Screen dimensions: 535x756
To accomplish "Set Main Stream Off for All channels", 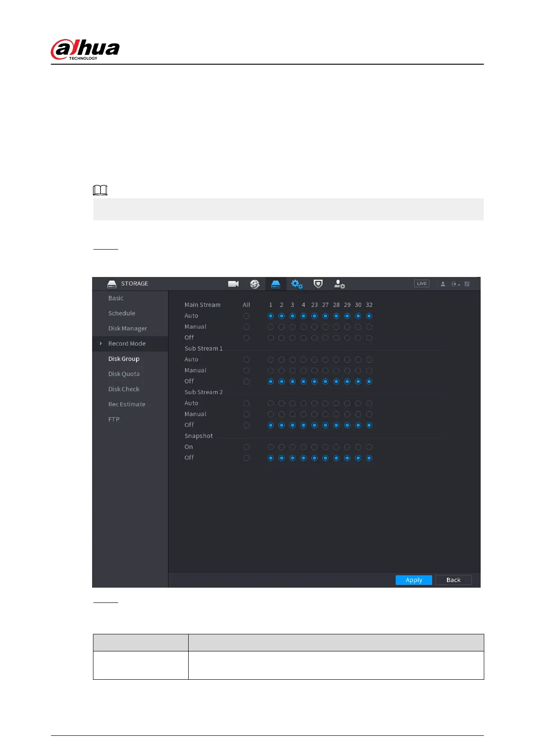I will point(246,338).
